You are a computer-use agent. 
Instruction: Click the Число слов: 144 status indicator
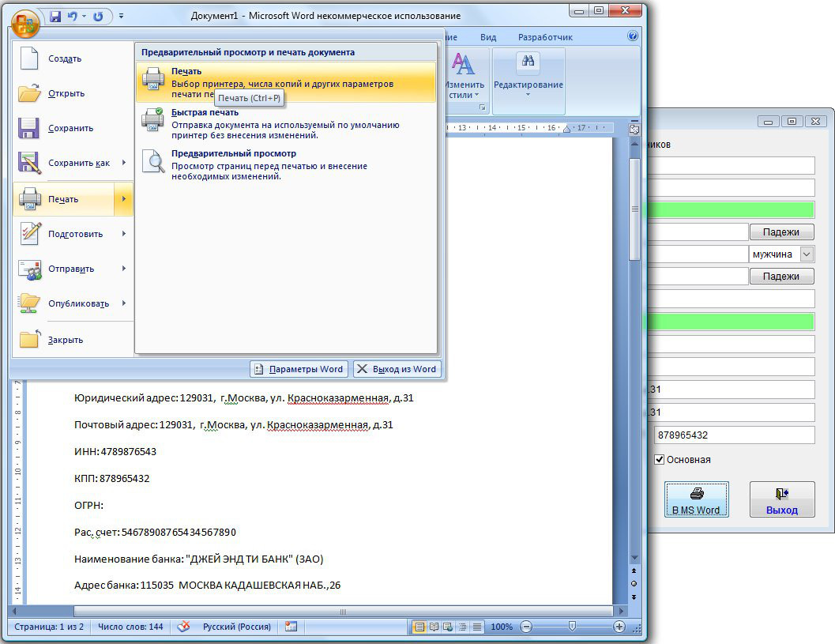130,627
